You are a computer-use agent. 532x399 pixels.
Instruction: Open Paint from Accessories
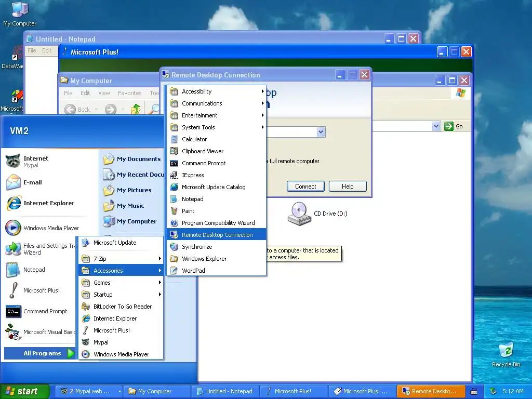coord(217,211)
